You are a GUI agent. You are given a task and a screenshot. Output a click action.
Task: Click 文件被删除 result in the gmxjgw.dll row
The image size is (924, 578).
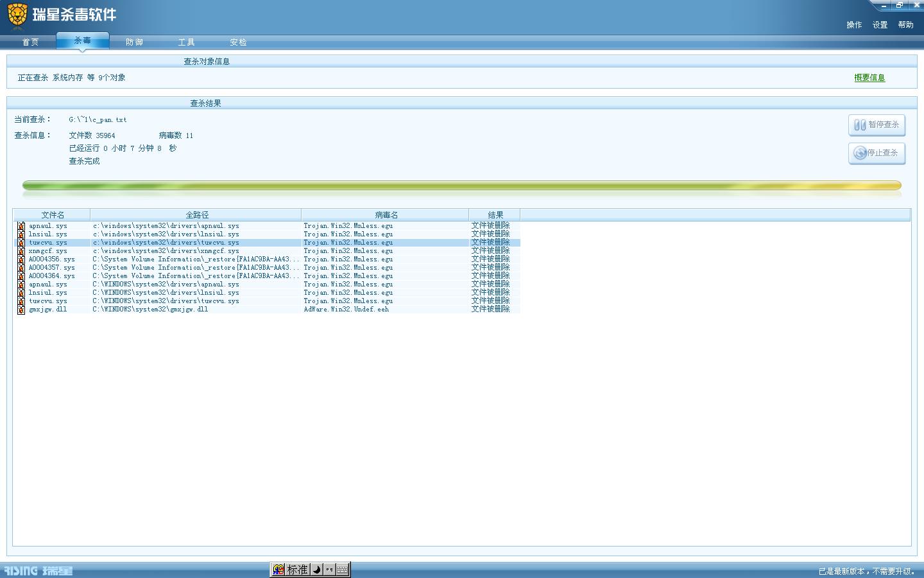pos(491,309)
